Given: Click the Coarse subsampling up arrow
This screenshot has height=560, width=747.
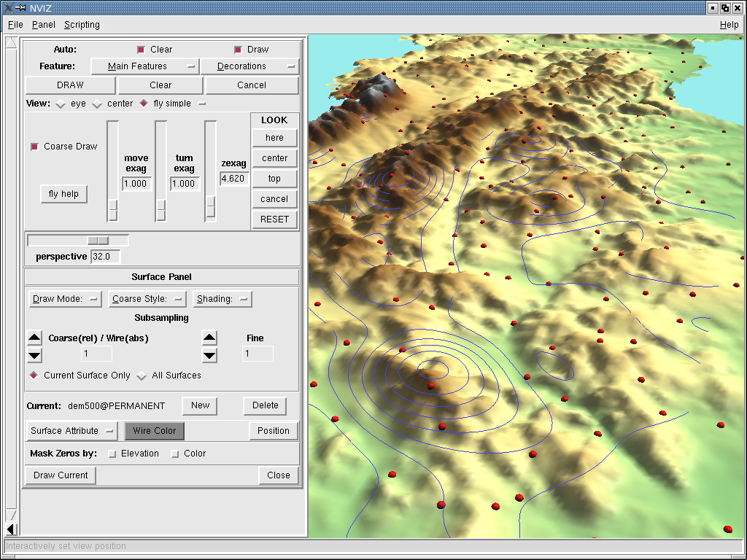Looking at the screenshot, I should [34, 338].
